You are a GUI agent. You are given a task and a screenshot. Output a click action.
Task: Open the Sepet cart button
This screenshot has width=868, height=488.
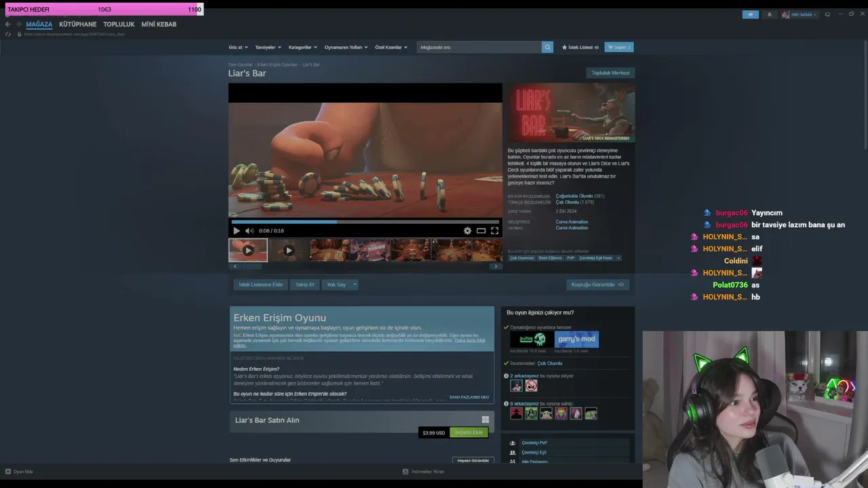coord(619,47)
